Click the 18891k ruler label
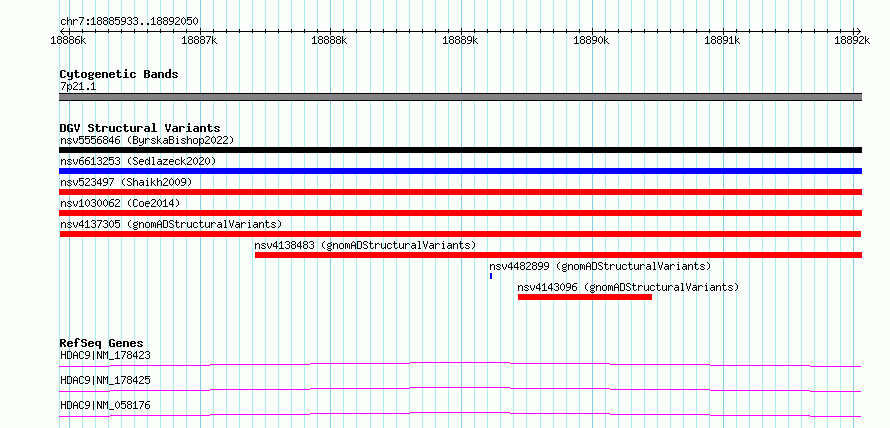 [723, 40]
